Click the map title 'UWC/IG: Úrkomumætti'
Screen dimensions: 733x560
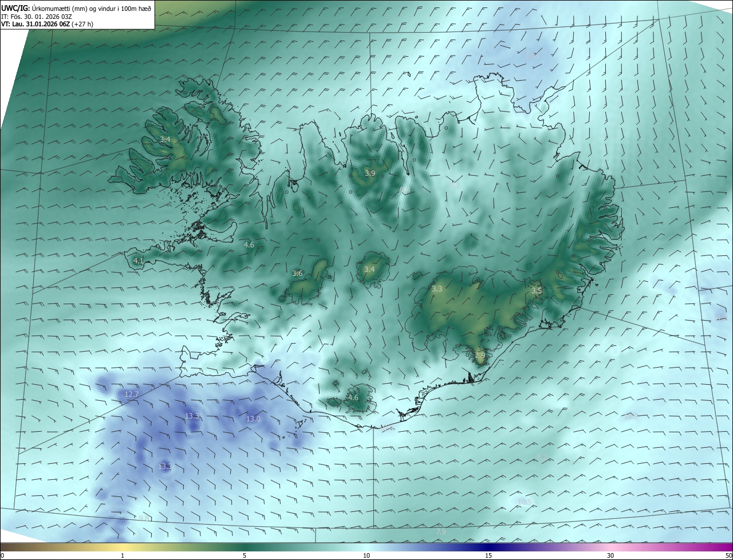pos(76,8)
